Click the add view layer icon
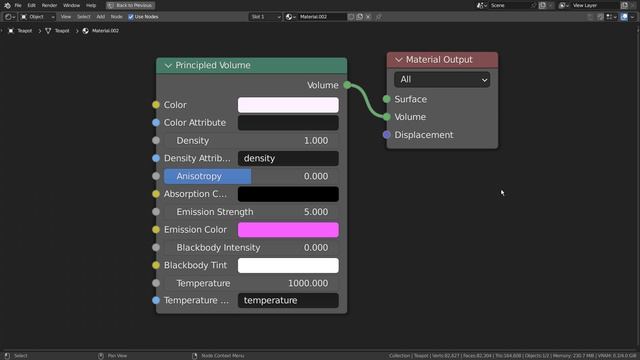The image size is (640, 360). [x=624, y=5]
